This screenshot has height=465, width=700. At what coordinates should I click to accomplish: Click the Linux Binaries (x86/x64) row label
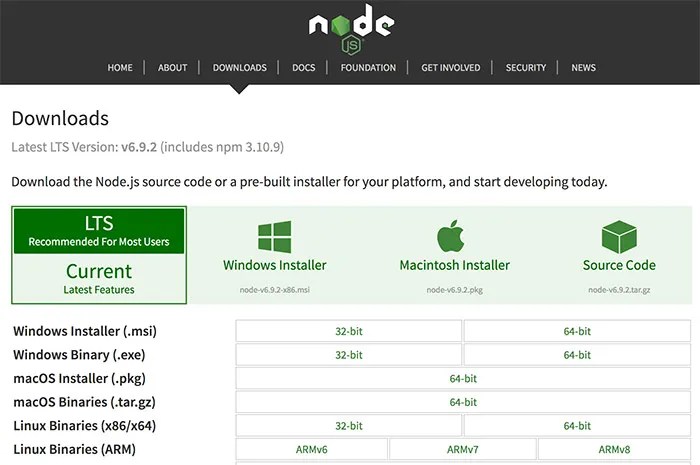(85, 426)
